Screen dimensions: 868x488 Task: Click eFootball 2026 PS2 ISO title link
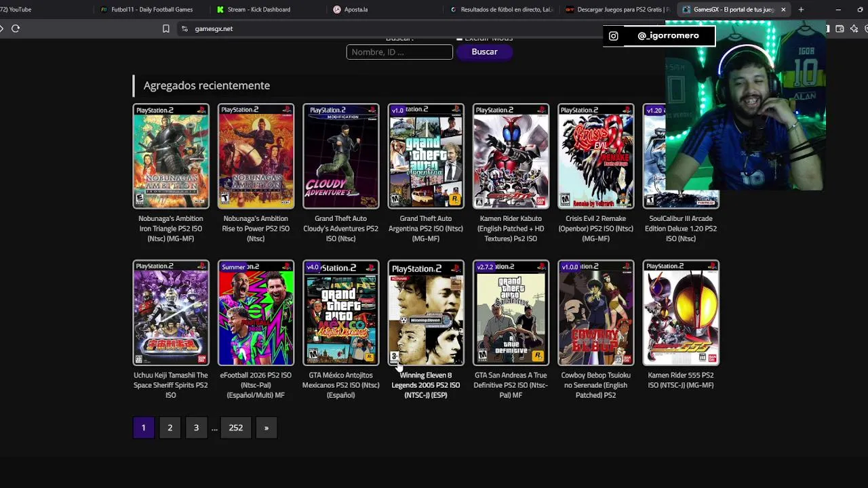point(256,385)
